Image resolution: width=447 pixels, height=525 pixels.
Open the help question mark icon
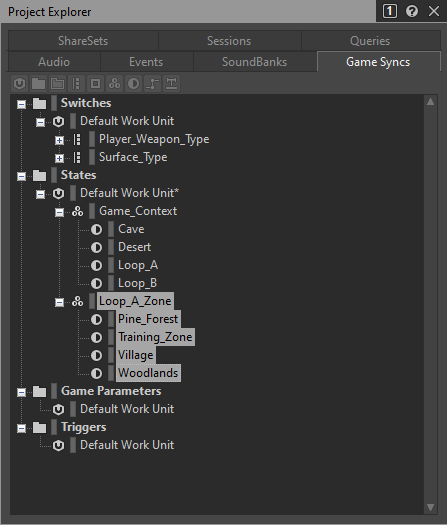[412, 11]
